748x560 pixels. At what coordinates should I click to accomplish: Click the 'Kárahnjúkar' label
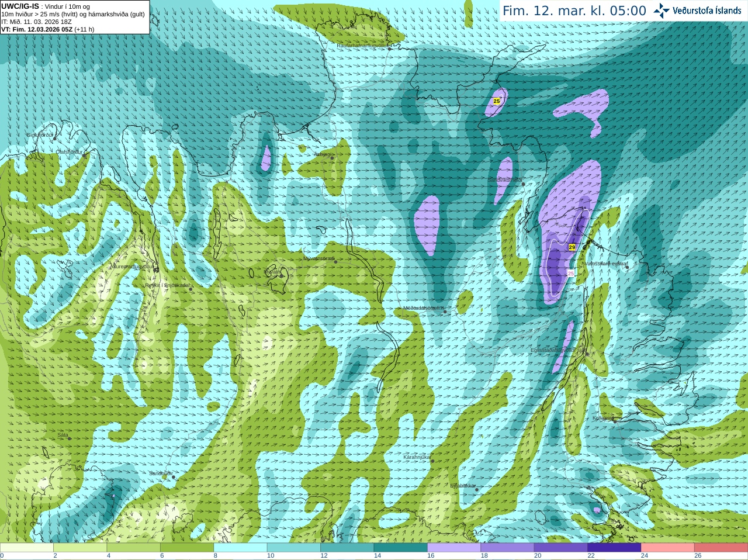pos(417,457)
